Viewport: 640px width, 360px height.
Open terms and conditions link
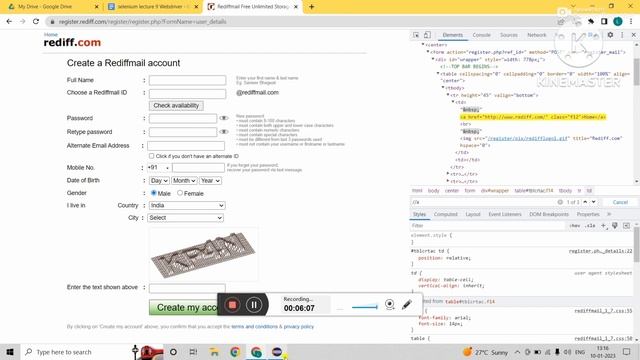[254, 327]
